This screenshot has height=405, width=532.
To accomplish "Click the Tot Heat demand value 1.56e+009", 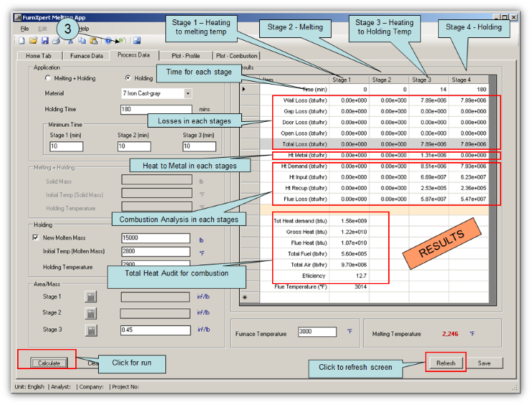I will [x=349, y=221].
